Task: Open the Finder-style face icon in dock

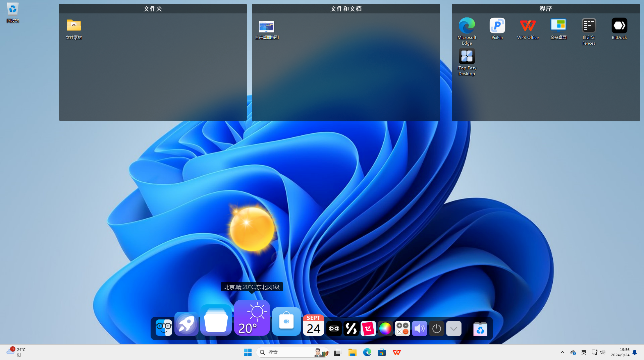Action: pos(164,327)
